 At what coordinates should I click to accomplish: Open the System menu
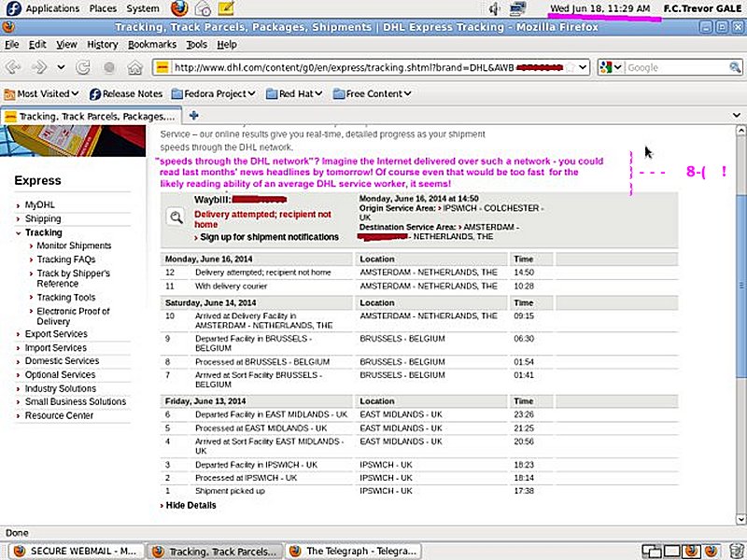pos(143,8)
